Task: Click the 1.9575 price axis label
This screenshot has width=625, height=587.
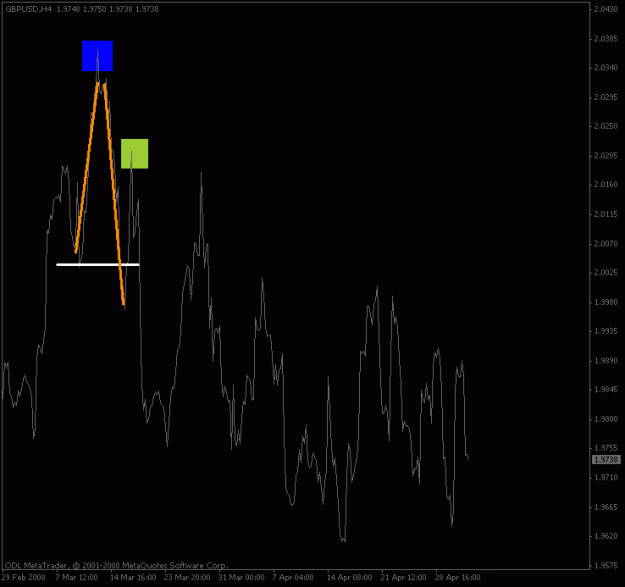Action: pos(606,565)
